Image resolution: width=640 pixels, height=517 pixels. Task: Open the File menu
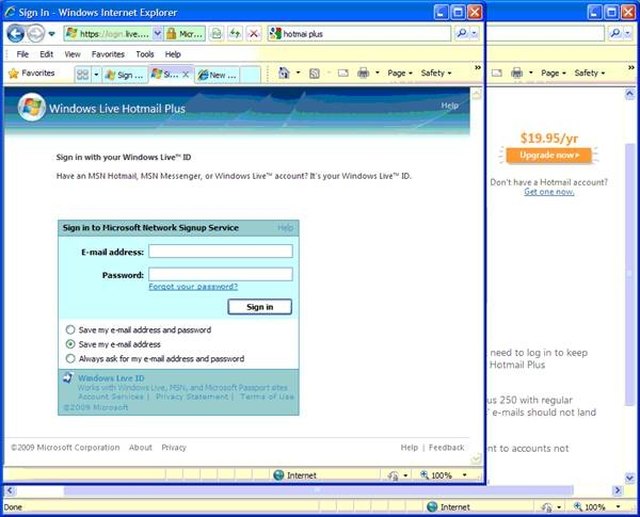22,54
